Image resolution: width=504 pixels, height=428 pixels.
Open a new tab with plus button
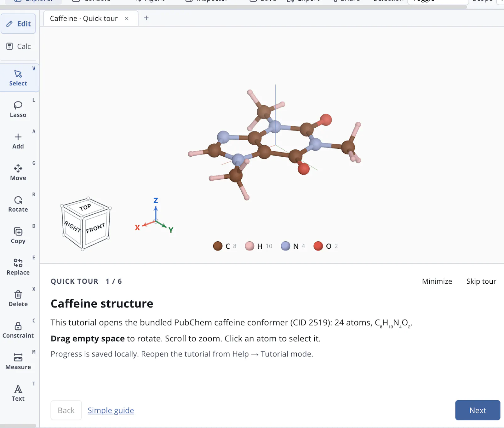point(146,18)
